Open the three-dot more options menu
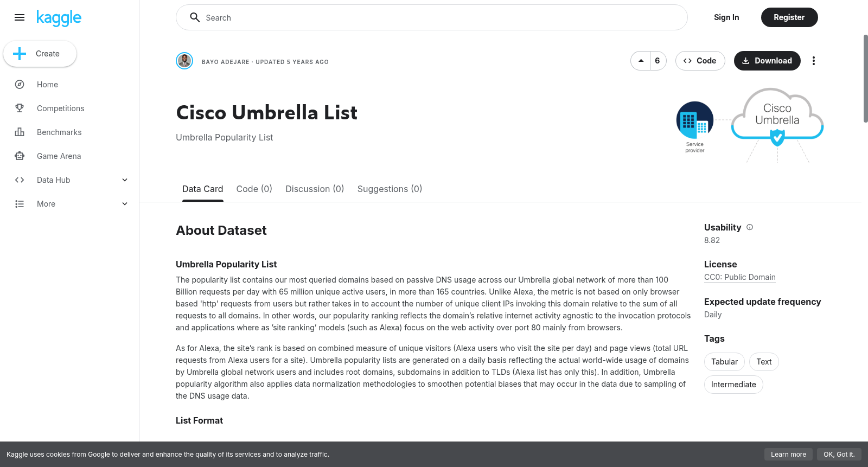868x467 pixels. (x=813, y=61)
